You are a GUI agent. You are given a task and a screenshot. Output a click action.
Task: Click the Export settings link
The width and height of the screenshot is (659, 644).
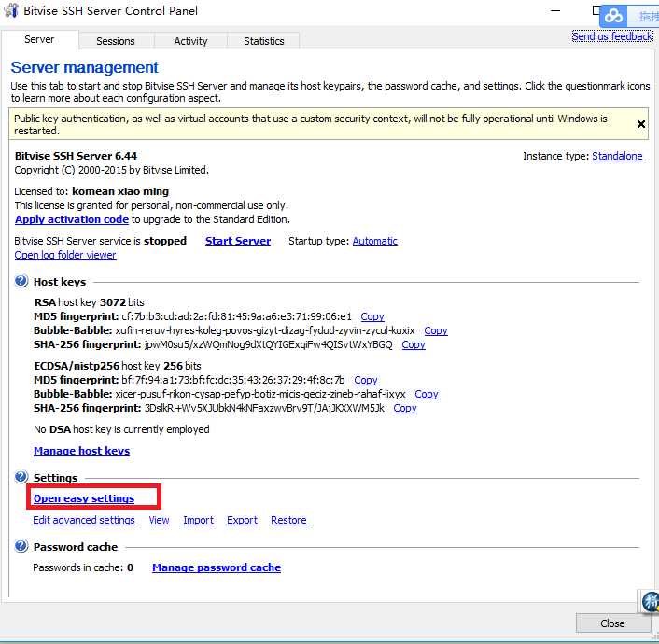[242, 520]
